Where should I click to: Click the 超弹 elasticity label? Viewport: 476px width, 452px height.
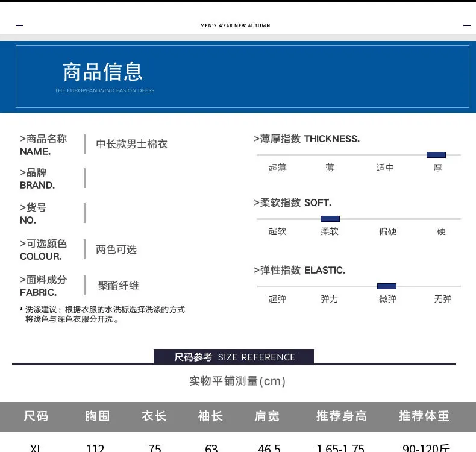(277, 299)
